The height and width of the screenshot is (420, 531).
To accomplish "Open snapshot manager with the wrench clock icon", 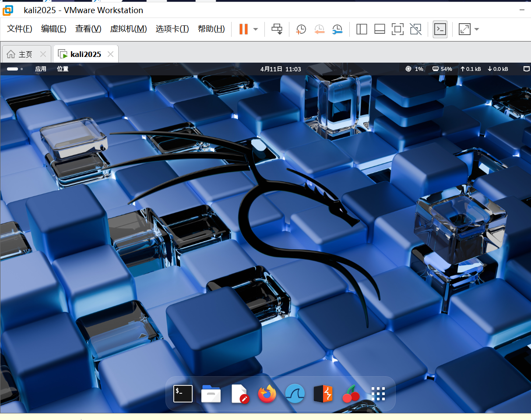I will click(x=337, y=29).
